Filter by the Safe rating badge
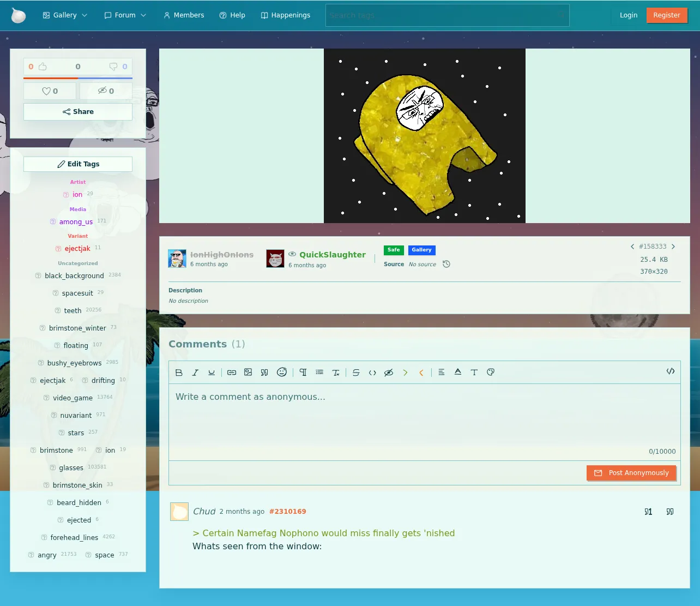The height and width of the screenshot is (606, 700). click(x=394, y=250)
